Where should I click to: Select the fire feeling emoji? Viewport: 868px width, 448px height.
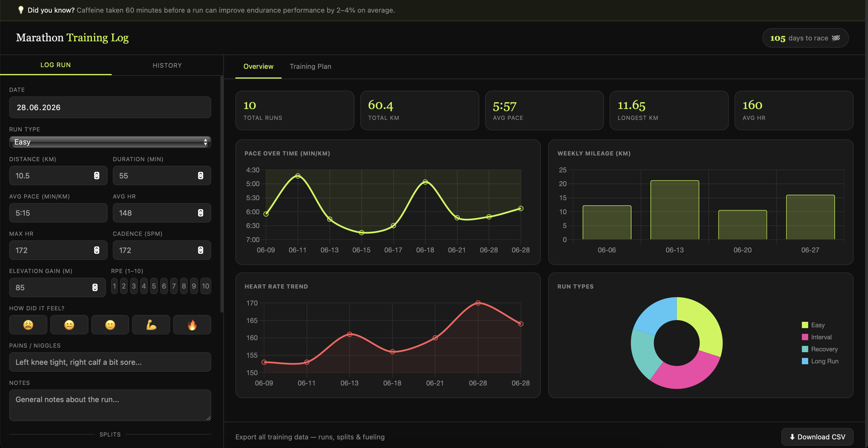[x=192, y=325]
